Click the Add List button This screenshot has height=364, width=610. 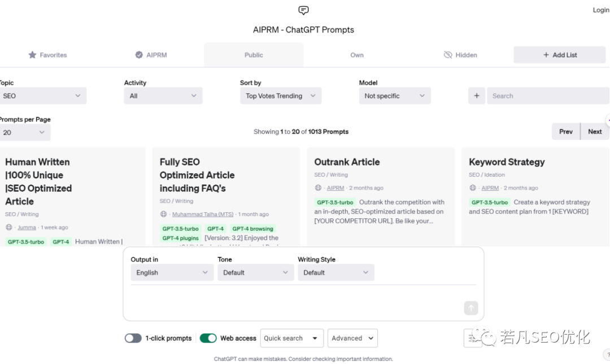pos(559,55)
